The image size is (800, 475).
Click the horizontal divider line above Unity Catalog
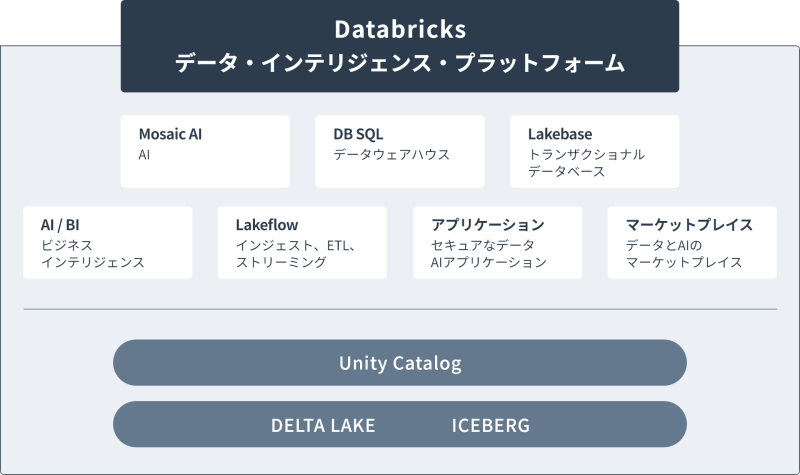[400, 309]
